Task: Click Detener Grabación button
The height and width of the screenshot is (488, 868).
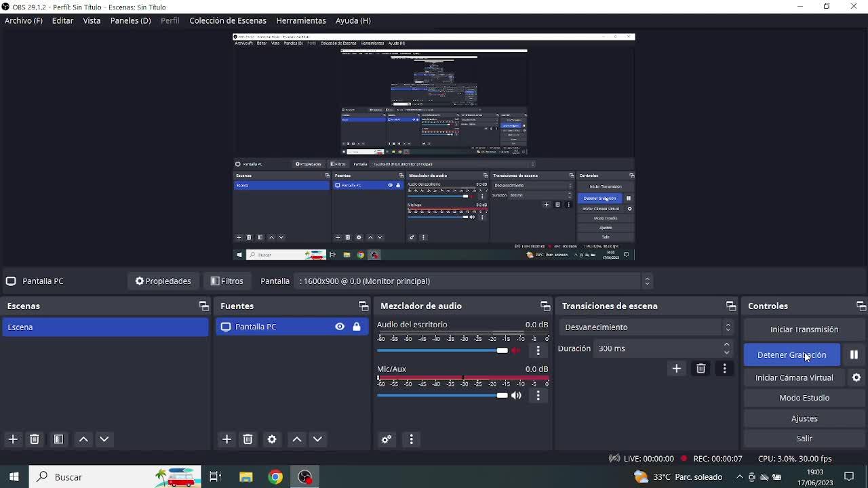Action: (791, 354)
